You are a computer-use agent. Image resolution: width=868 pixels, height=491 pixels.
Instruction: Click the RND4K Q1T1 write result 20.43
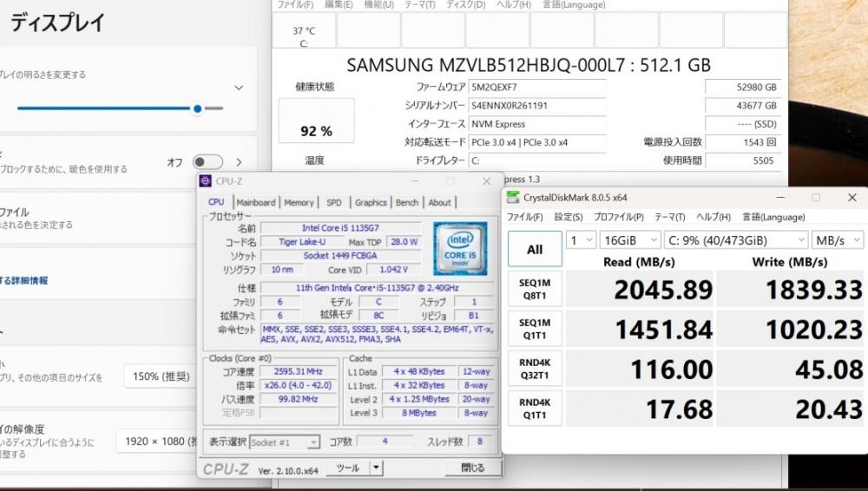point(791,409)
